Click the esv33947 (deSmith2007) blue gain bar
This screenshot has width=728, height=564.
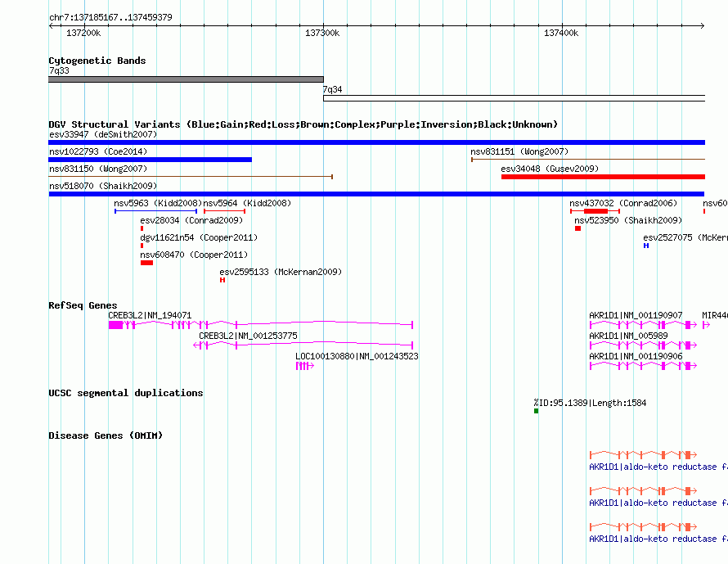376,142
